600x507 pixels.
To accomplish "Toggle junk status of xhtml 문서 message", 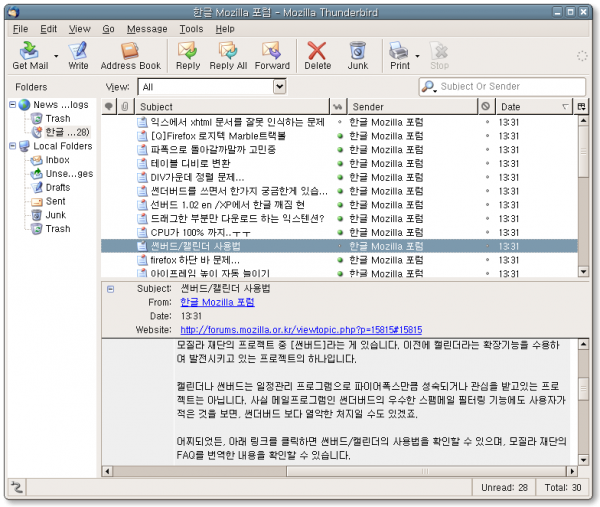I will (487, 122).
